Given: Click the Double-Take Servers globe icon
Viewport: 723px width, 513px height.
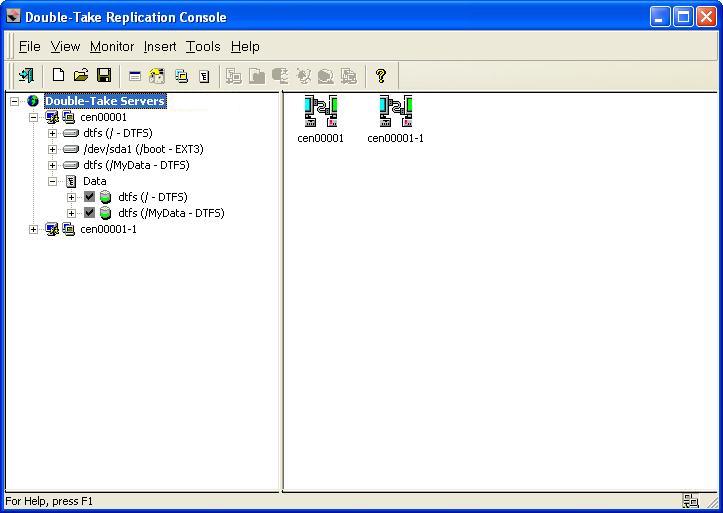Looking at the screenshot, I should pos(33,101).
